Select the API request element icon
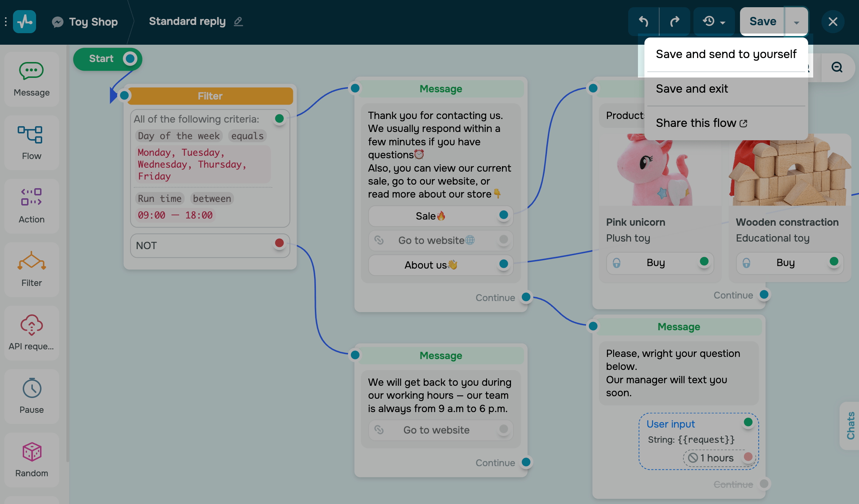 31,325
